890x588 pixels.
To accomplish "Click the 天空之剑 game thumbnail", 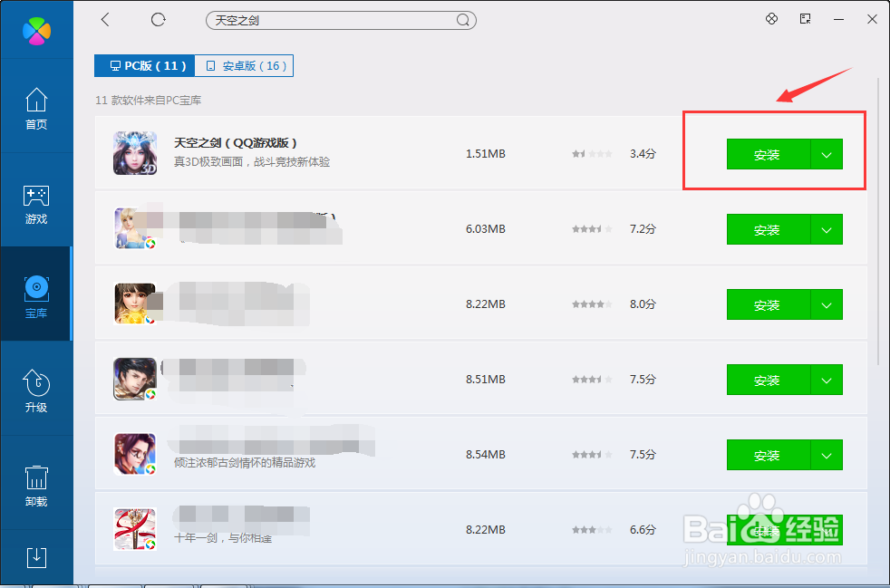I will click(135, 153).
